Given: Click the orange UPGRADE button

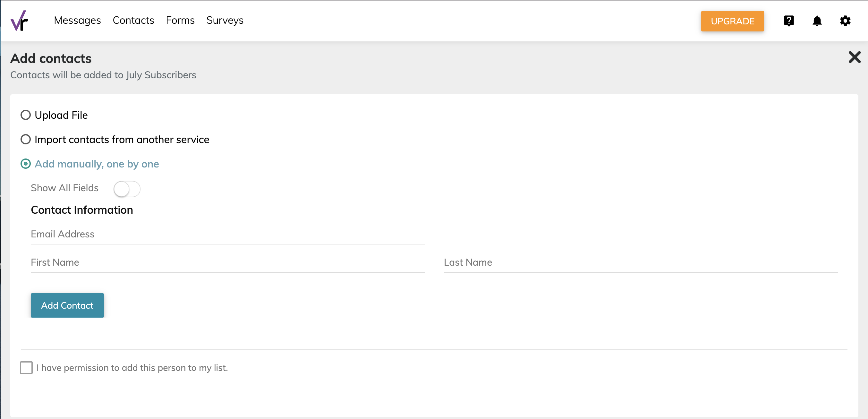Looking at the screenshot, I should click(x=732, y=21).
